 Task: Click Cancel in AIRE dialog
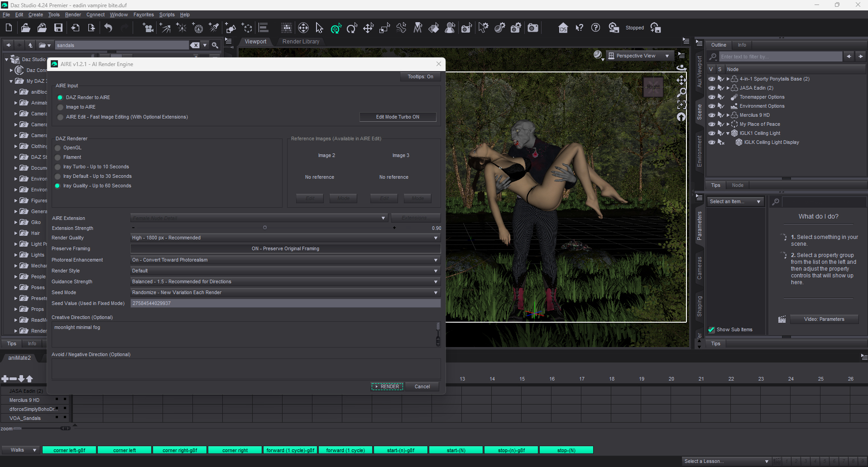click(422, 386)
